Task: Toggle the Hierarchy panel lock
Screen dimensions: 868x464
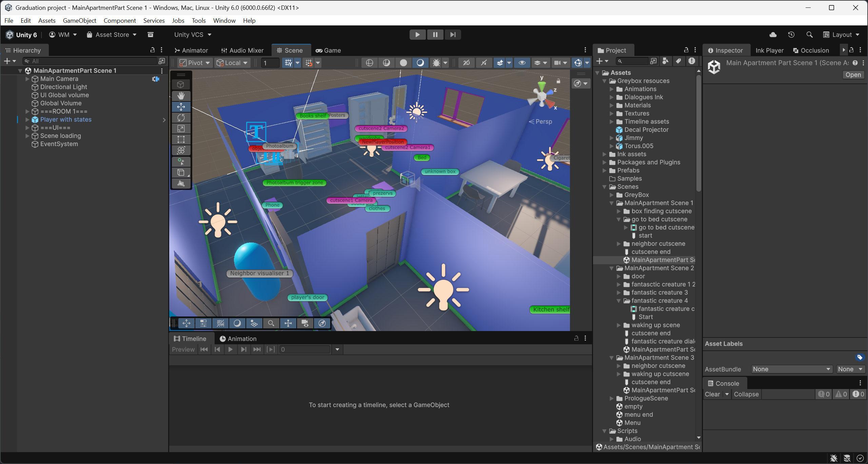Action: pyautogui.click(x=153, y=50)
